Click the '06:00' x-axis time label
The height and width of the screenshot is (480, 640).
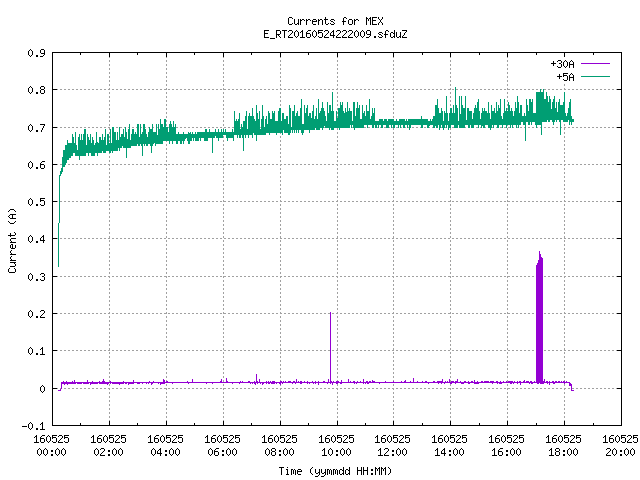[222, 453]
